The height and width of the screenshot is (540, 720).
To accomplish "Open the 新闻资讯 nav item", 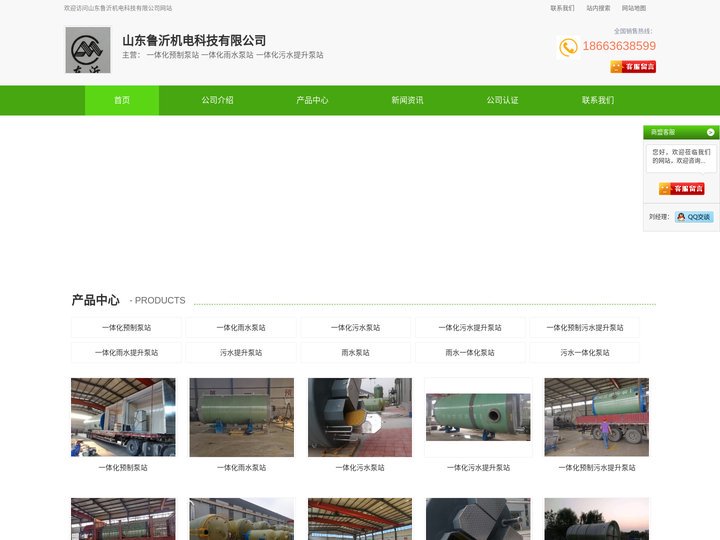I will tap(407, 100).
